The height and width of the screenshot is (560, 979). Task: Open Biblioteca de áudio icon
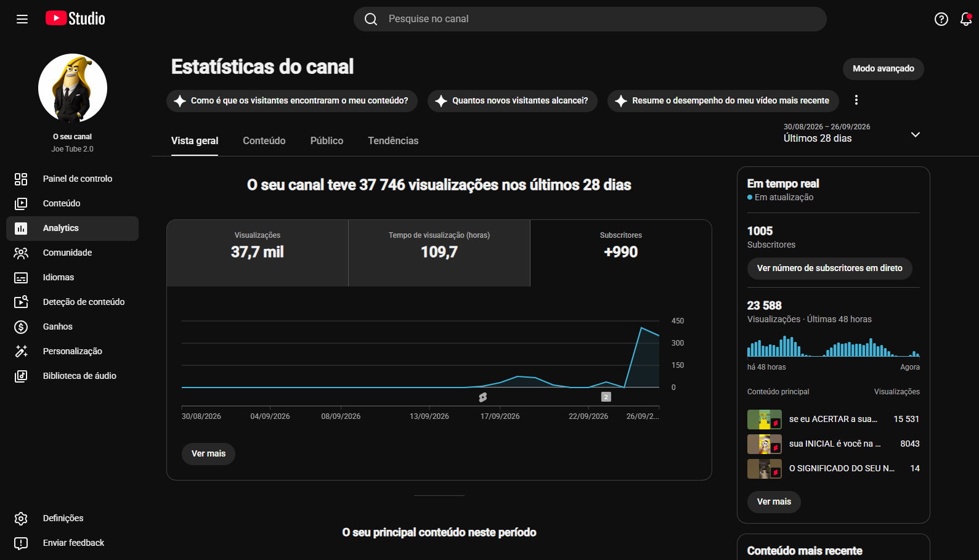tap(21, 376)
